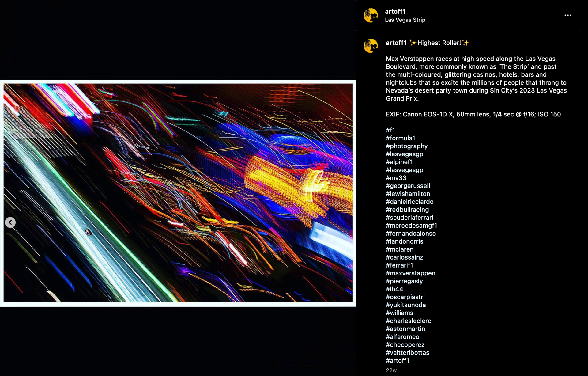Open the #formula1 hashtag
The image size is (588, 376).
coord(400,138)
